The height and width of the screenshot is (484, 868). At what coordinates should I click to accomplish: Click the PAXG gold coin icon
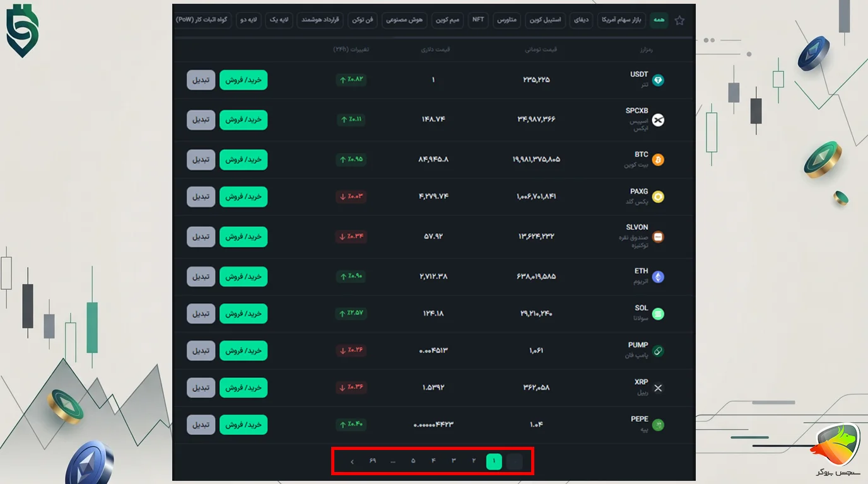click(658, 197)
